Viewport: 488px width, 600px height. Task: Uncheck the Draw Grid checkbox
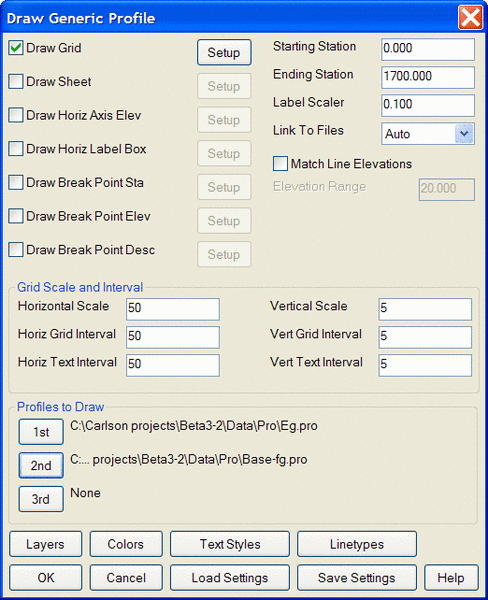(x=16, y=48)
